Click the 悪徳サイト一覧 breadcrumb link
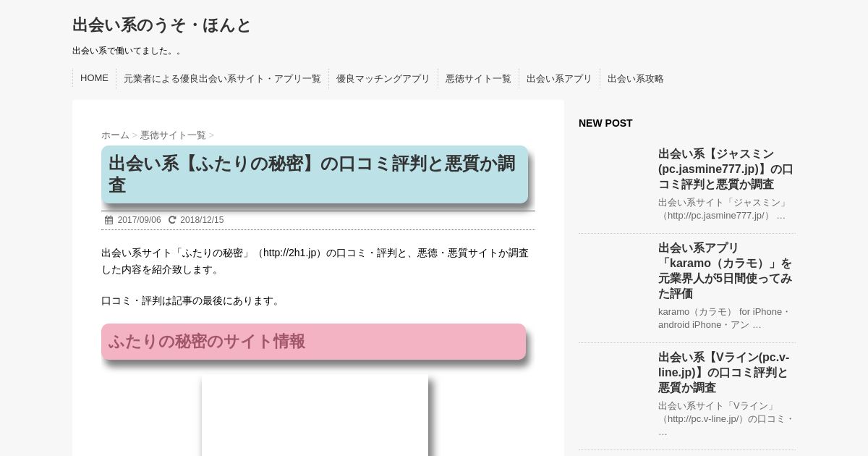This screenshot has width=868, height=456. point(173,135)
